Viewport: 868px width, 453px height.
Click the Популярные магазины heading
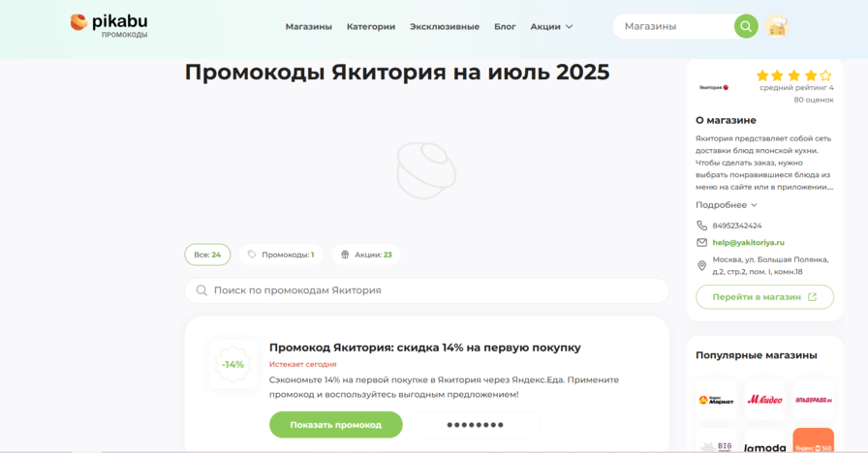pos(757,355)
